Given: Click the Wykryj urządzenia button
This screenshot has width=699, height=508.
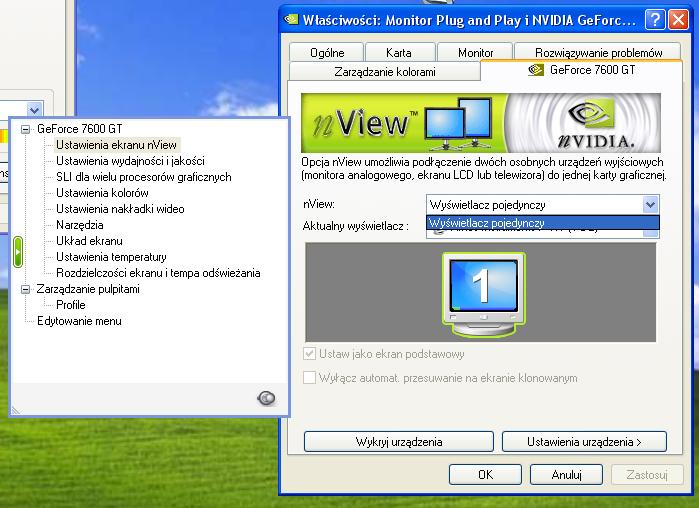Looking at the screenshot, I should tap(399, 442).
